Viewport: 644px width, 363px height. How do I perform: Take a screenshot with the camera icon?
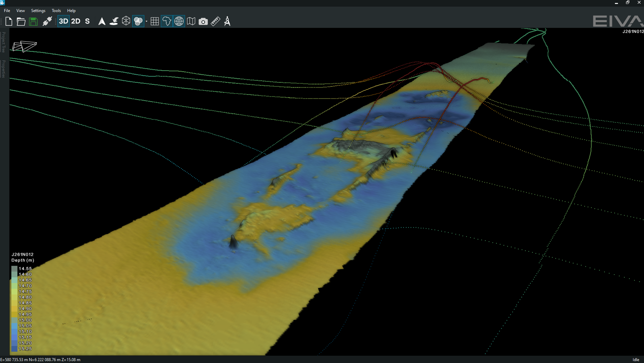pos(203,21)
